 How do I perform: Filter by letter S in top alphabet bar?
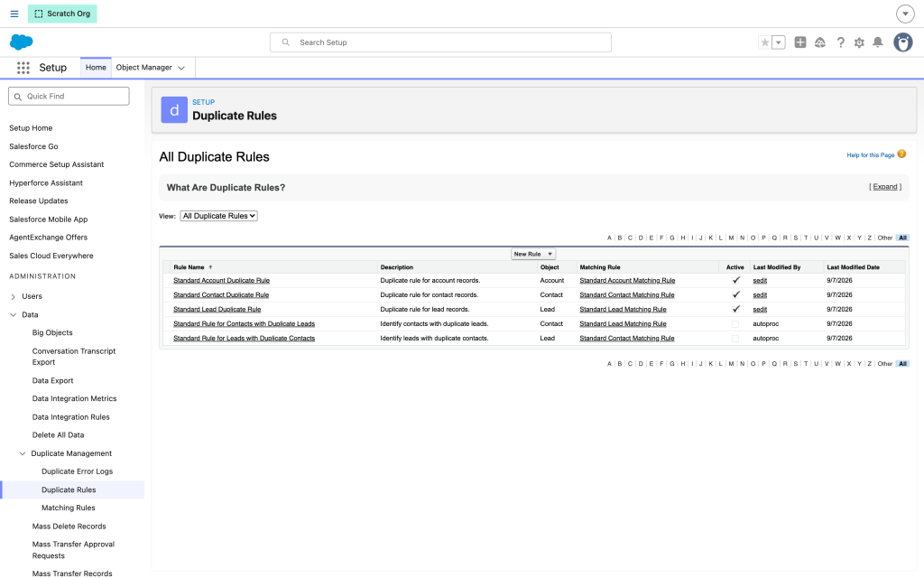coord(796,238)
